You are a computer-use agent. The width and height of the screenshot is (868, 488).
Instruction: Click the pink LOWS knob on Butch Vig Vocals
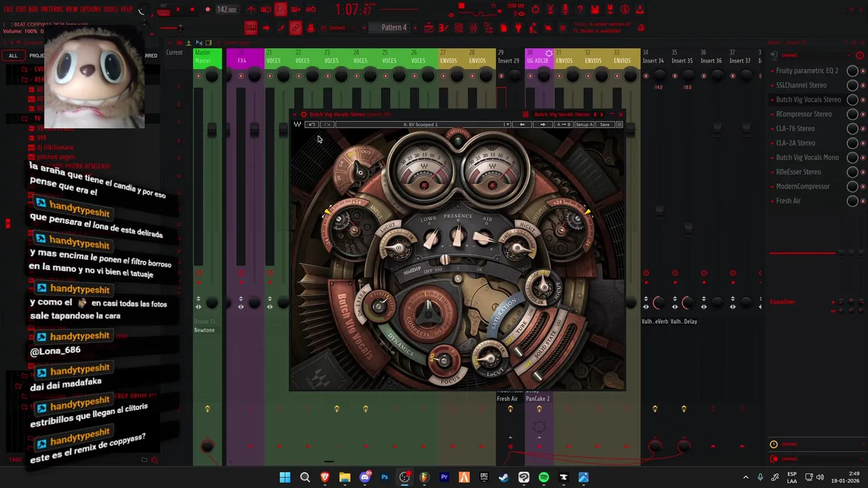(x=431, y=238)
